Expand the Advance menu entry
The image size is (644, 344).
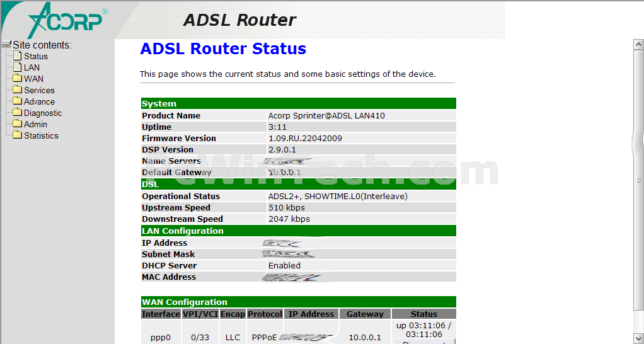click(39, 101)
